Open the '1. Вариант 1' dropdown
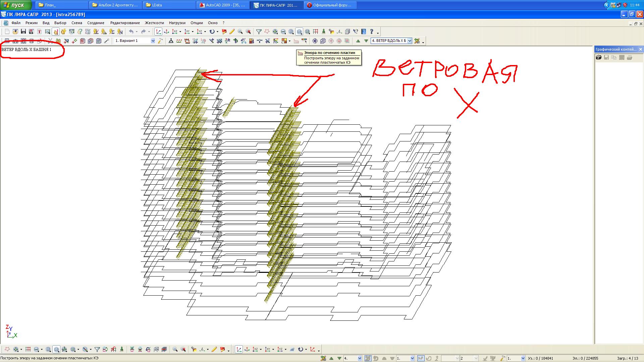Viewport: 644px width, 362px height. [153, 41]
